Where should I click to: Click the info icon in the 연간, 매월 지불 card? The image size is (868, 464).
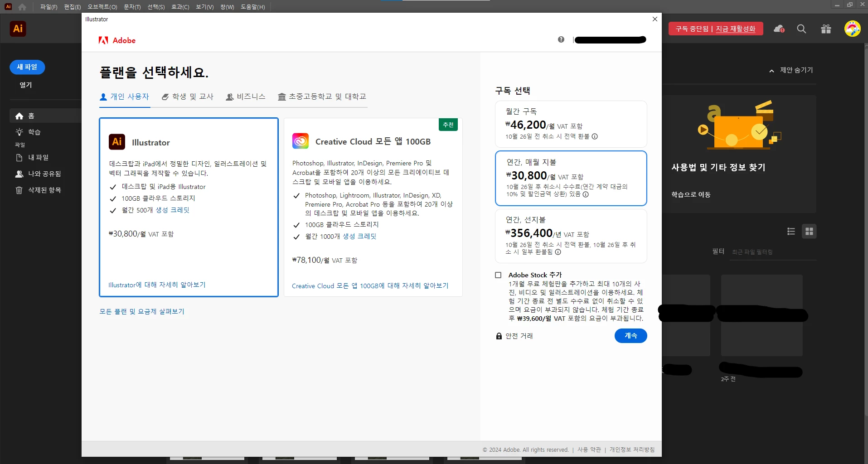tap(586, 194)
